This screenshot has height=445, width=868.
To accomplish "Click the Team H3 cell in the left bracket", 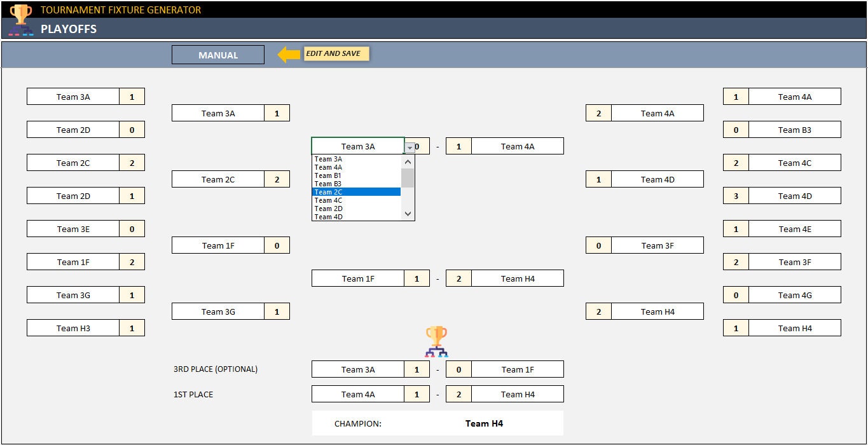I will point(73,327).
